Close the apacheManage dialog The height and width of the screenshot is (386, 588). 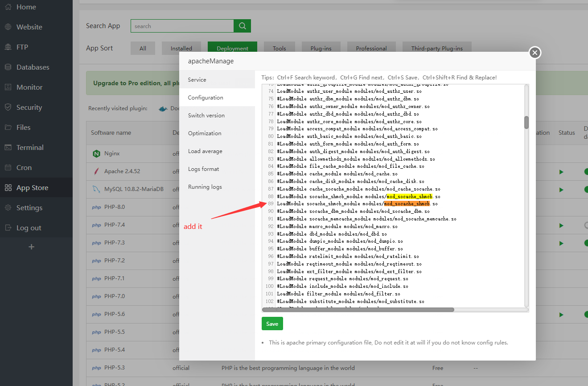pyautogui.click(x=535, y=53)
